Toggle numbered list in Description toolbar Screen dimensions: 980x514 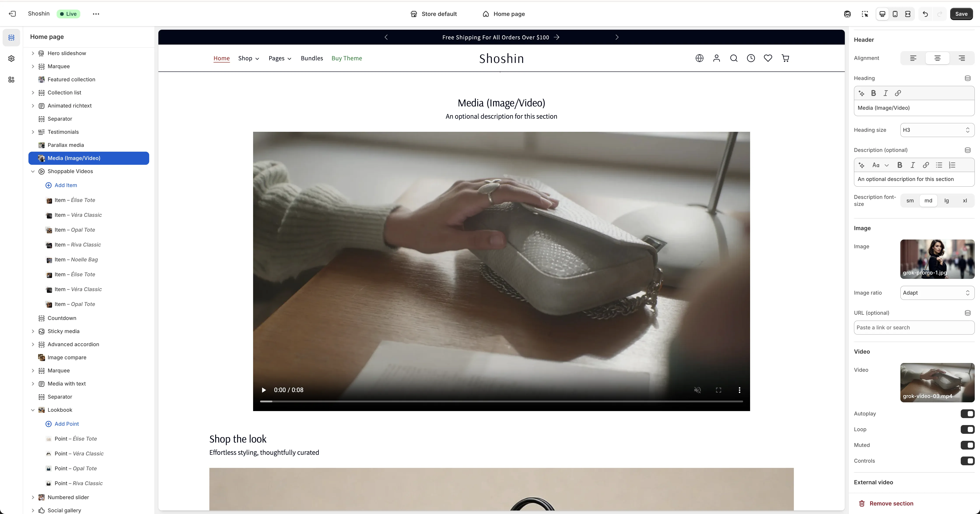click(952, 165)
